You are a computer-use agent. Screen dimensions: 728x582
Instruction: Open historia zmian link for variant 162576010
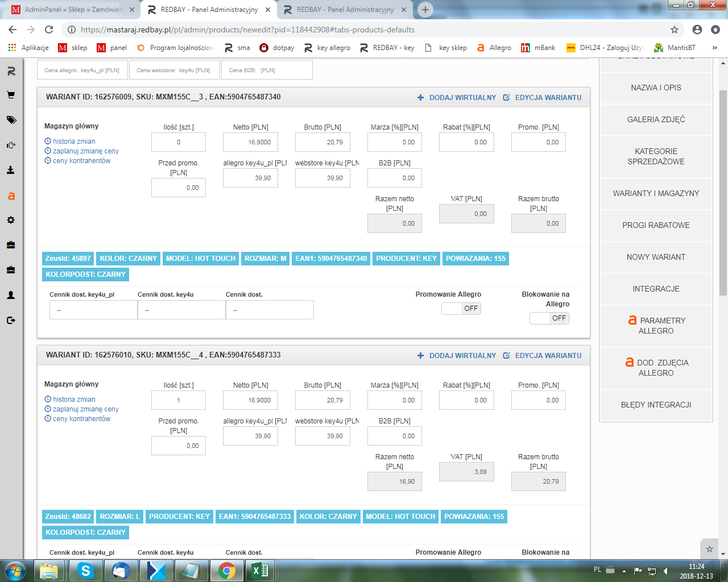point(74,400)
